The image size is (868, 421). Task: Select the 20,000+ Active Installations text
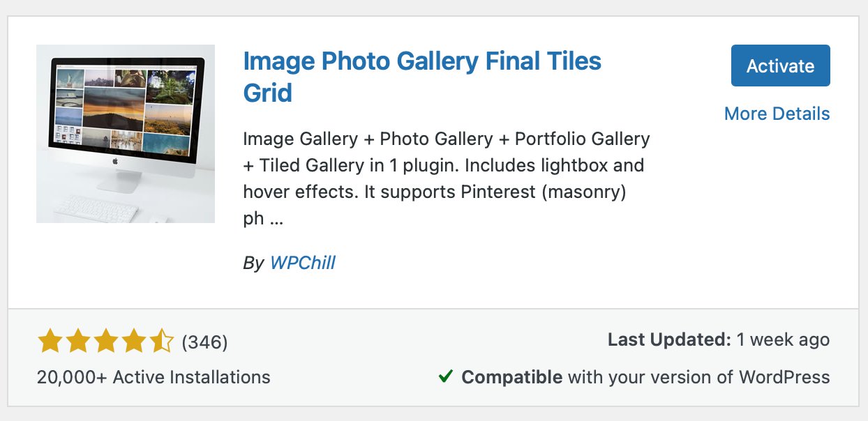click(x=153, y=377)
